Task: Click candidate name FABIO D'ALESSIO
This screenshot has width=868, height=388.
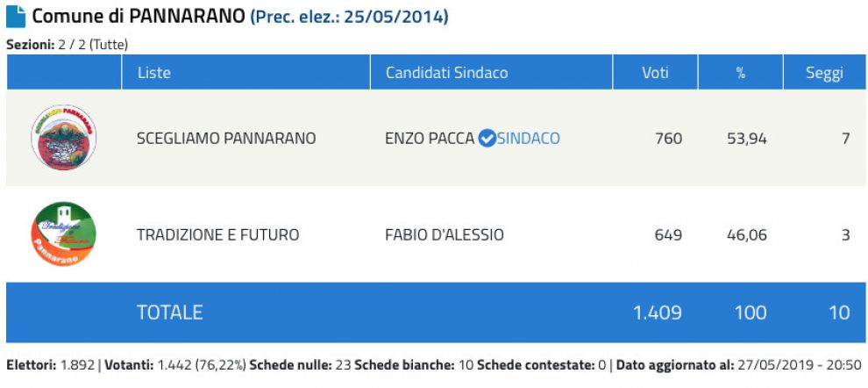Action: coord(445,235)
